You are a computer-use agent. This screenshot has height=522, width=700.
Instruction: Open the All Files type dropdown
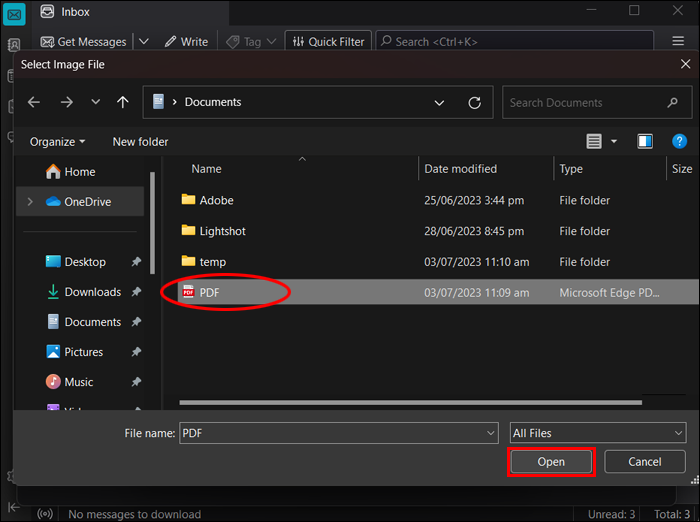[x=597, y=433]
